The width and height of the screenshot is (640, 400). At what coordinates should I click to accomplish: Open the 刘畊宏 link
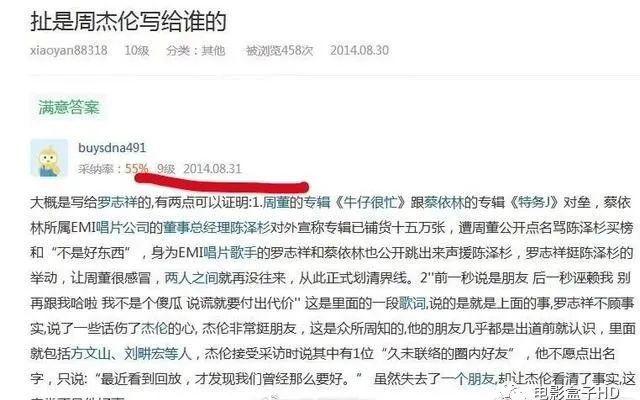pos(144,353)
